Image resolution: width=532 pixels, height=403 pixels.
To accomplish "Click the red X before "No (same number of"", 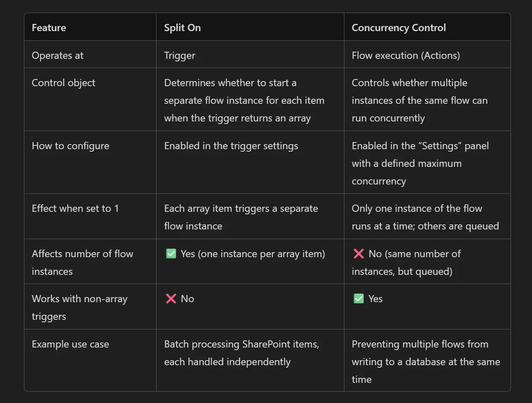I will click(359, 253).
